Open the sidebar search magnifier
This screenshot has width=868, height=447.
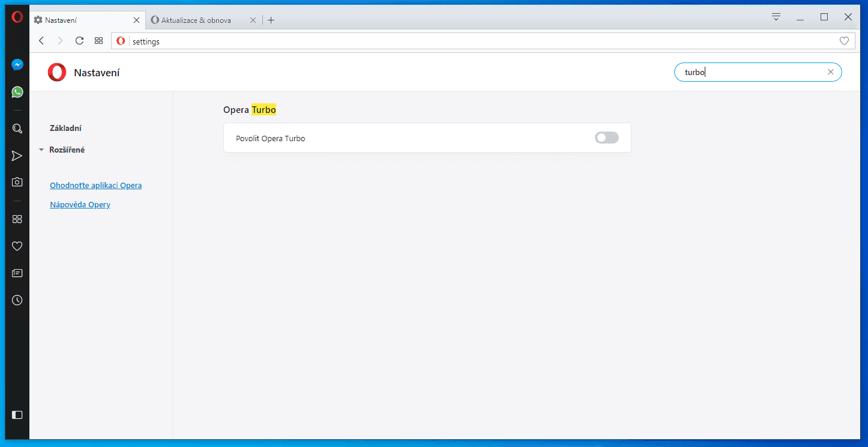coord(17,129)
